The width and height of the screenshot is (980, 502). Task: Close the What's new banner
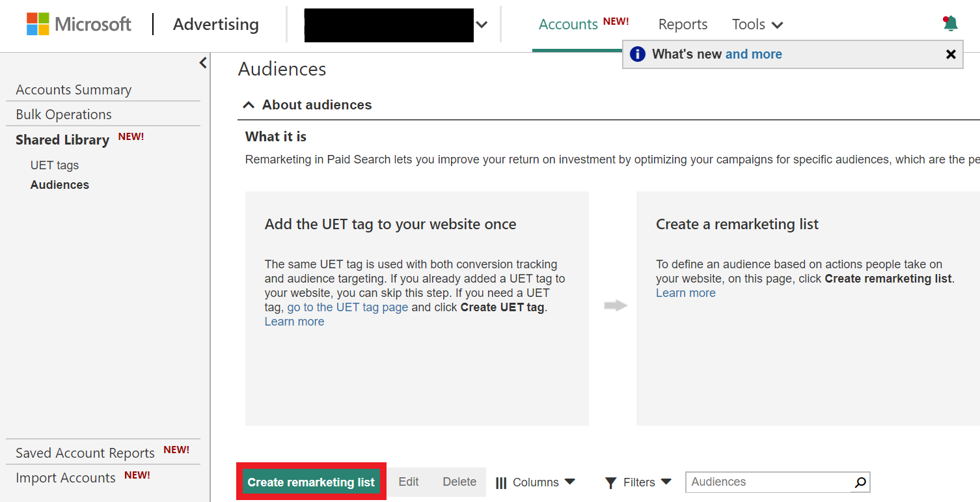[951, 55]
